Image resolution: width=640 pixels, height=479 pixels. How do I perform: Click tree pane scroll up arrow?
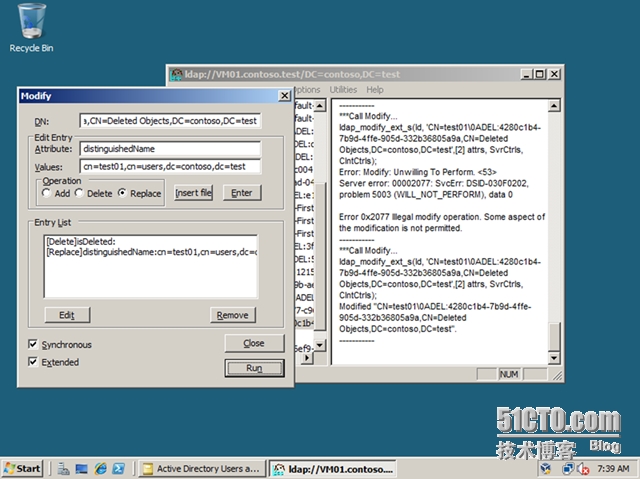pyautogui.click(x=320, y=106)
